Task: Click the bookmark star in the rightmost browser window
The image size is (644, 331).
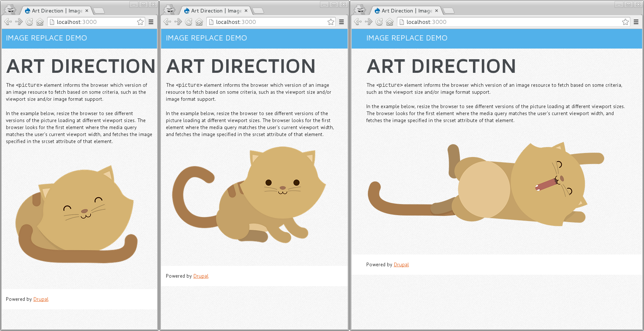Action: pos(625,22)
